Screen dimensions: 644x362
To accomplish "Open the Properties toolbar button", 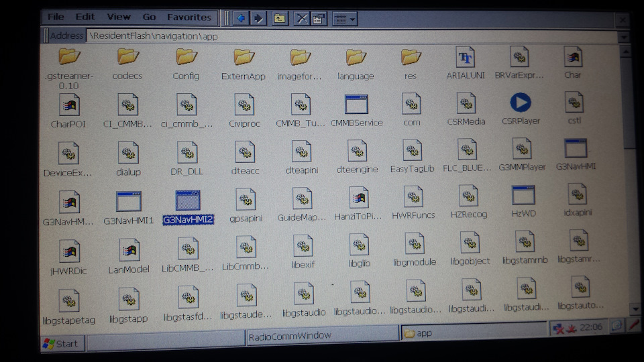I will [319, 19].
